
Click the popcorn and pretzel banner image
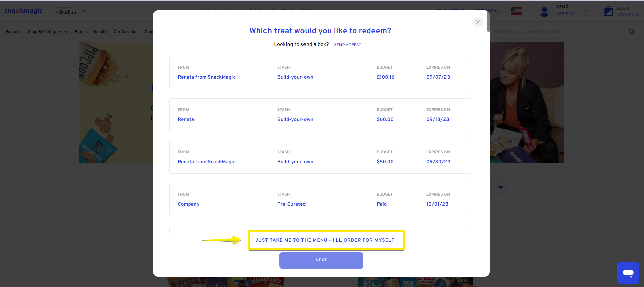[116, 102]
